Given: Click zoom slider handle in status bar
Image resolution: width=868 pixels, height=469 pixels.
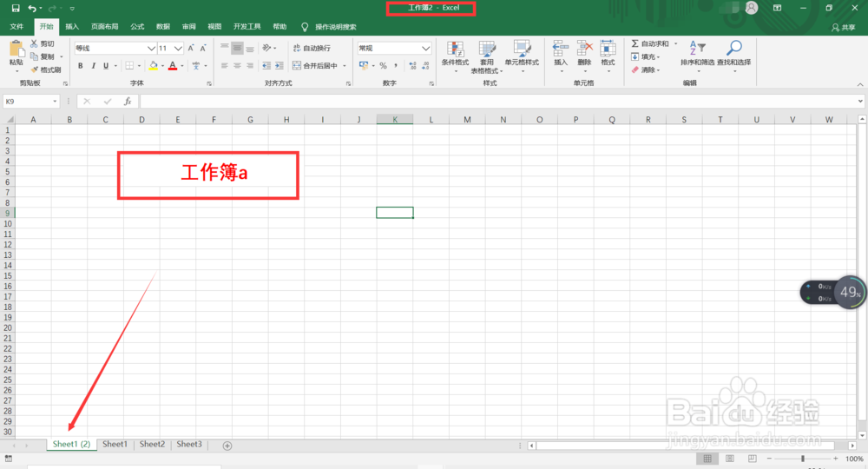Looking at the screenshot, I should pos(802,459).
